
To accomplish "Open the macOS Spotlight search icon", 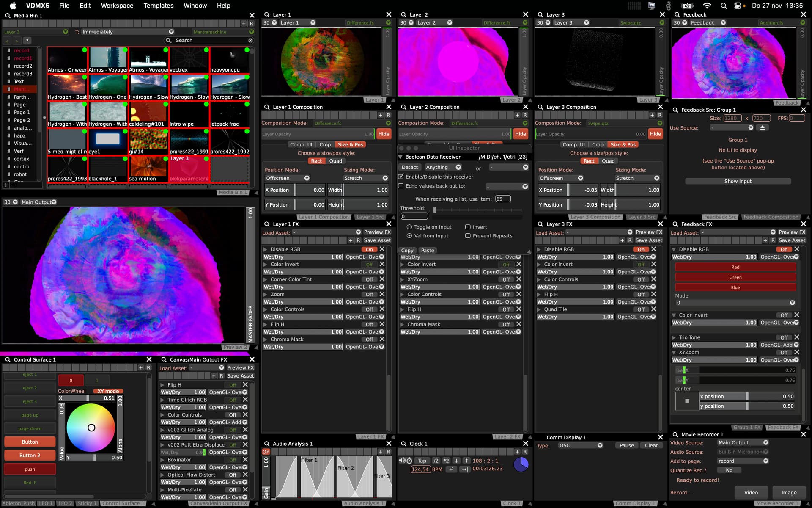I will pos(724,6).
